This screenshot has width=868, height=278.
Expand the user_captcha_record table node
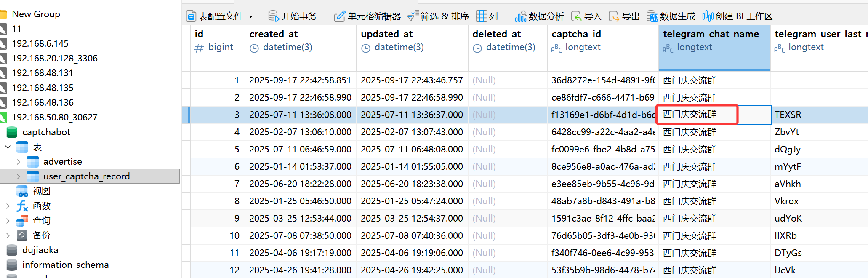(x=19, y=176)
